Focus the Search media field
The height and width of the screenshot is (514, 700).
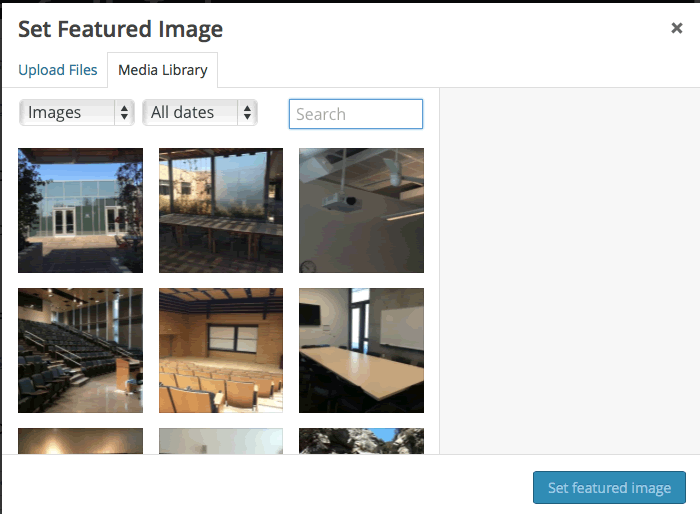[356, 114]
